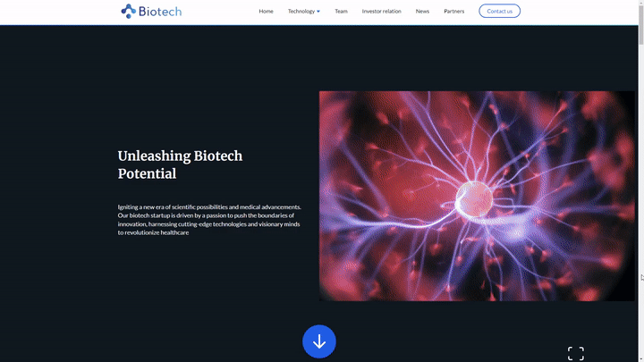
Task: Click the Contact us button
Action: click(x=499, y=11)
